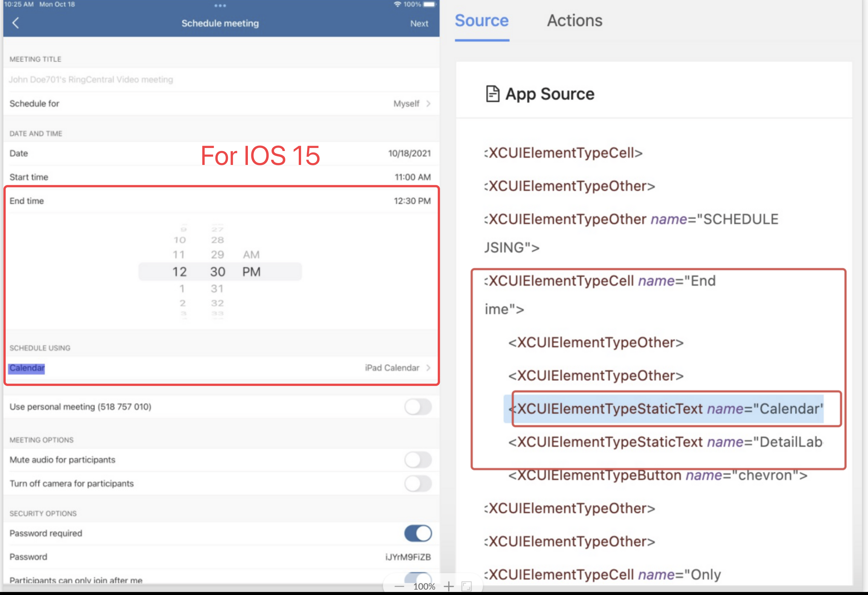Click the zoom out minus icon

click(x=399, y=586)
